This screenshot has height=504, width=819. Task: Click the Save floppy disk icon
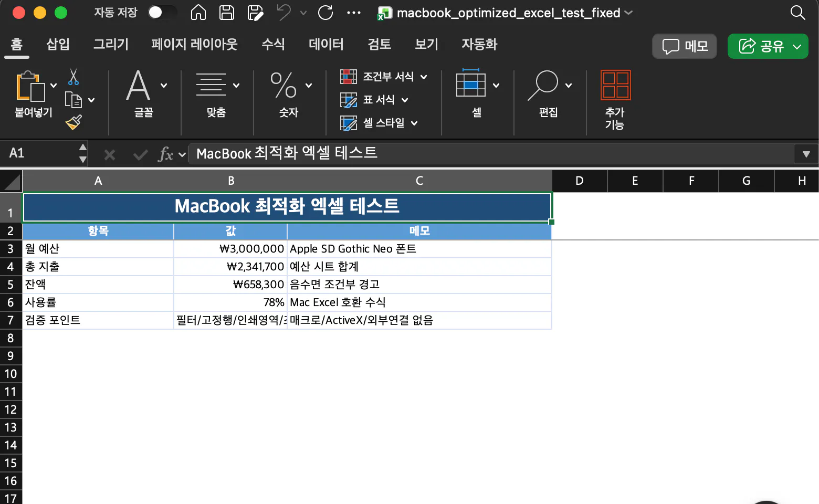coord(227,12)
